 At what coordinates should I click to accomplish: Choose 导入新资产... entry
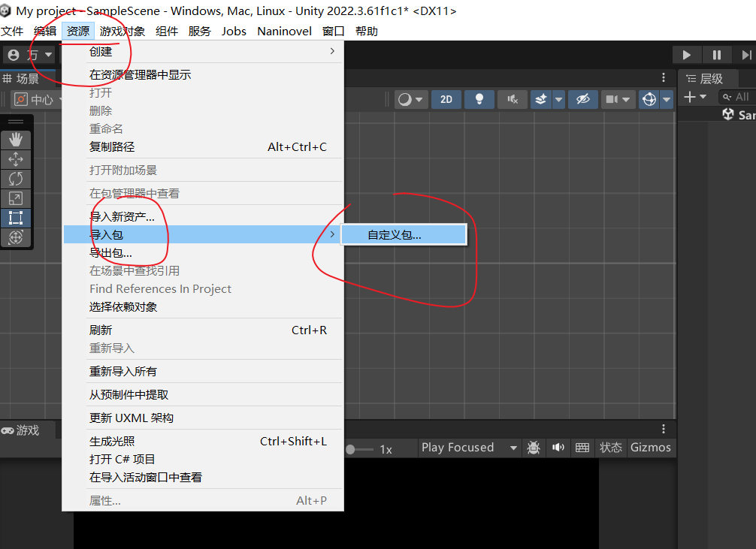(x=203, y=217)
